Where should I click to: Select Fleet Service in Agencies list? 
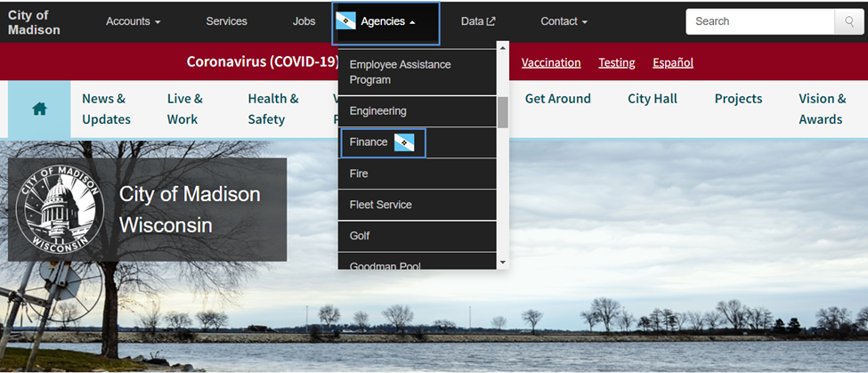pyautogui.click(x=417, y=205)
